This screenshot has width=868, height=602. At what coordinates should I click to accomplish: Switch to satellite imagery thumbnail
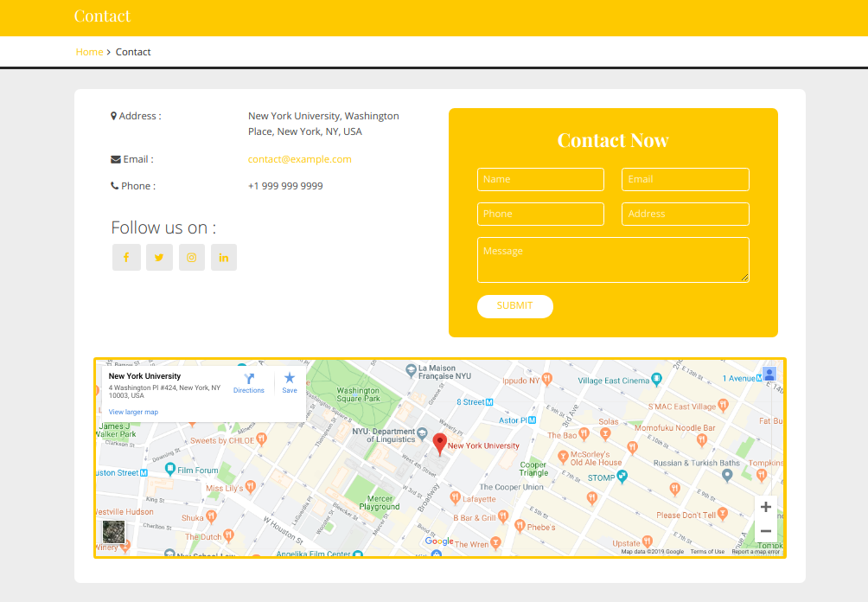pyautogui.click(x=113, y=532)
